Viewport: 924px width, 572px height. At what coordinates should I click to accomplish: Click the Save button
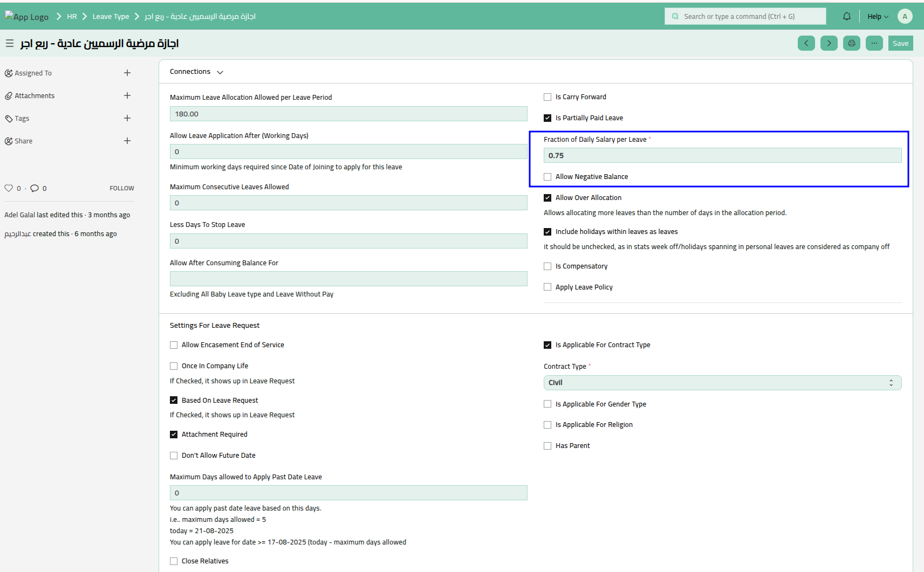(900, 43)
